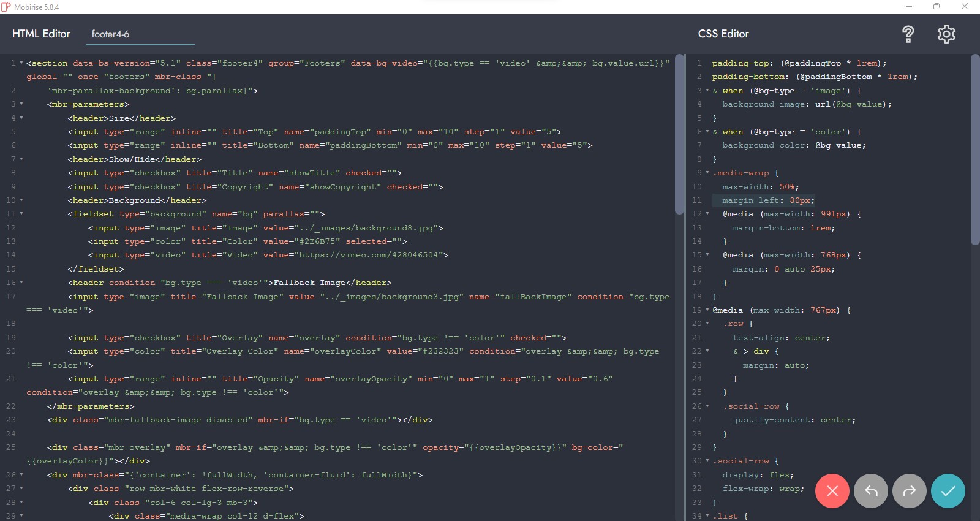Restore the window using the title bar button
980x521 pixels.
coord(936,7)
